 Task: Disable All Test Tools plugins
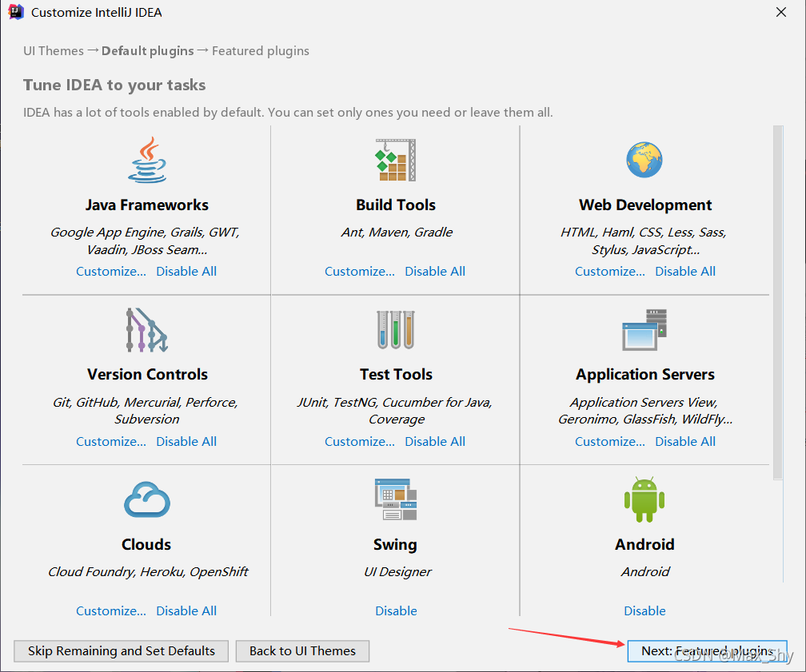435,441
